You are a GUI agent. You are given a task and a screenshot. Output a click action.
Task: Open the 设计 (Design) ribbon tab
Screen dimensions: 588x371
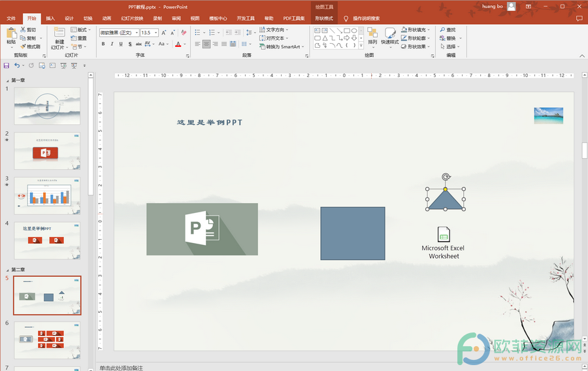(69, 18)
